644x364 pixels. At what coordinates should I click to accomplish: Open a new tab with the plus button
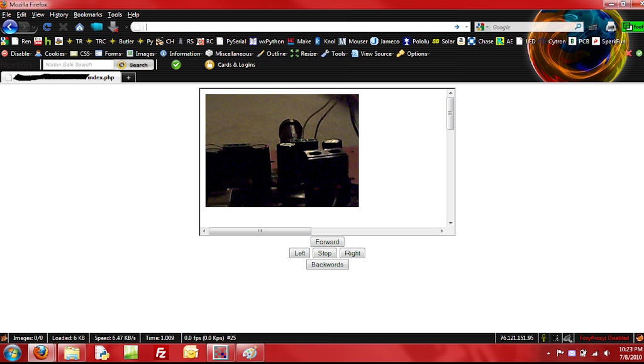pos(128,77)
